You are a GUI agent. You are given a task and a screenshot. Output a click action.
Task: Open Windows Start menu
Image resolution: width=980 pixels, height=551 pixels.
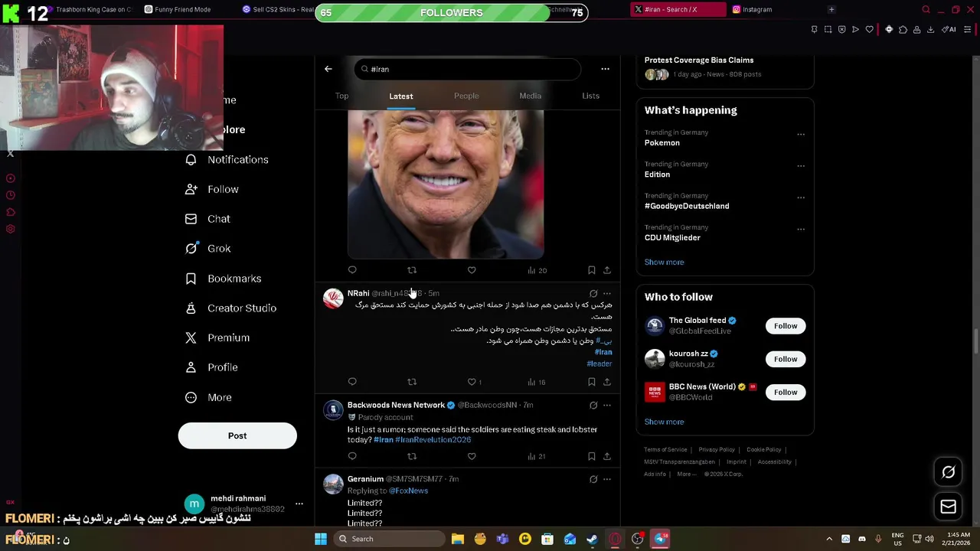tap(321, 539)
